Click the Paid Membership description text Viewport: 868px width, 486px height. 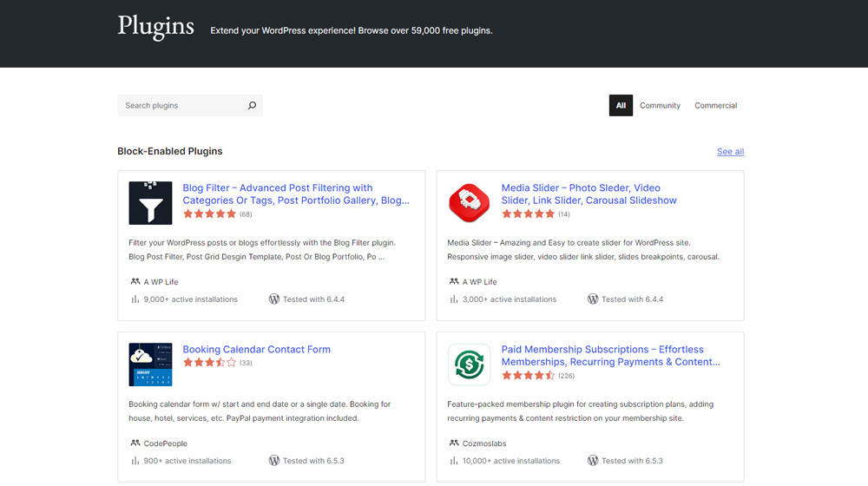pyautogui.click(x=580, y=411)
